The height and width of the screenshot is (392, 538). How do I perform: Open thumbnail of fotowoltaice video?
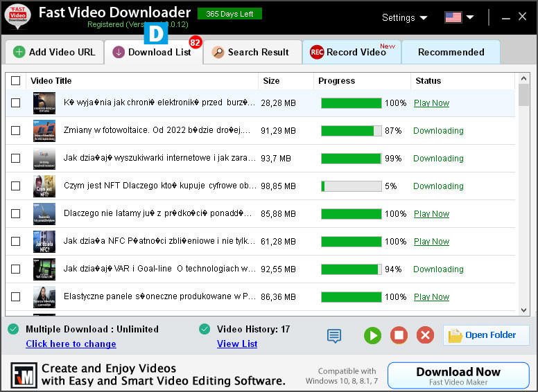tap(44, 131)
